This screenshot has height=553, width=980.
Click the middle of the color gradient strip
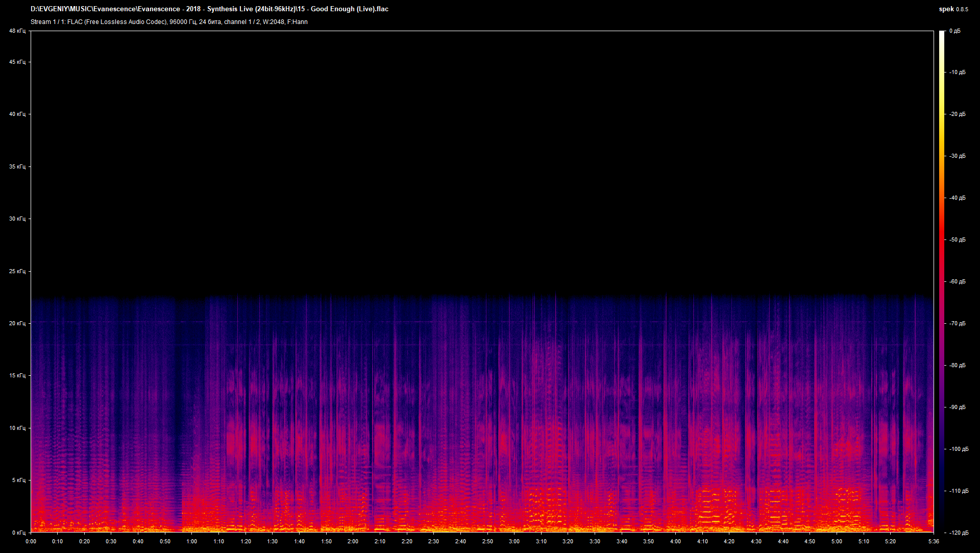[942, 281]
